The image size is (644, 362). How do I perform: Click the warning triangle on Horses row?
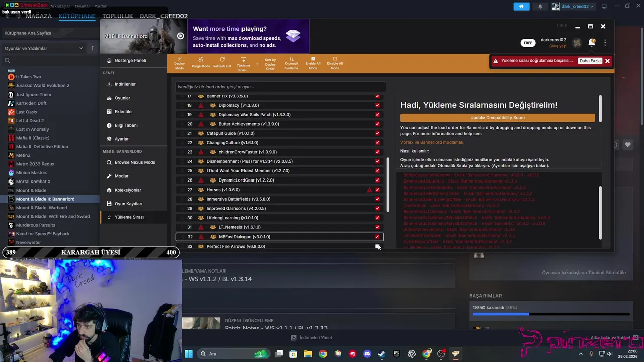pyautogui.click(x=370, y=190)
